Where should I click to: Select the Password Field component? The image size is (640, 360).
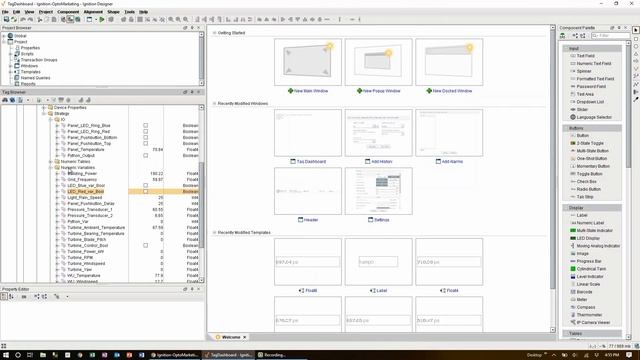tap(591, 87)
